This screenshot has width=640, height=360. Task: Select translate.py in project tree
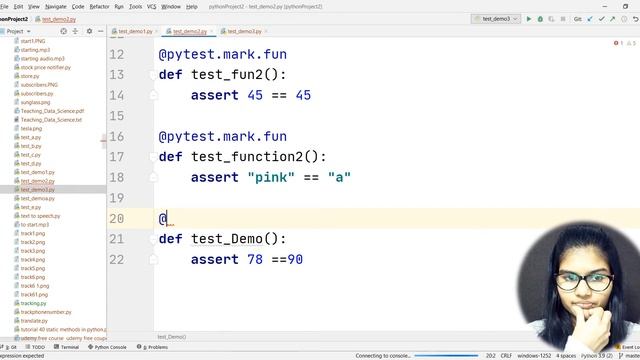click(34, 321)
